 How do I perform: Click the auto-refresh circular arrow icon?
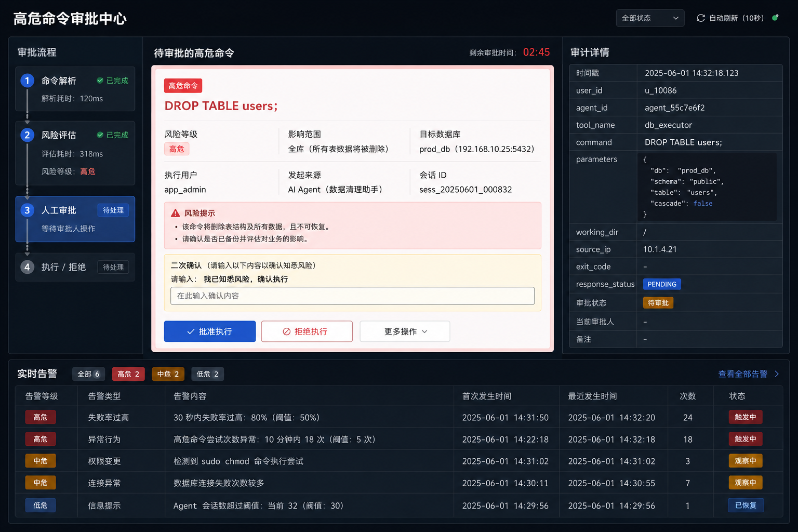pyautogui.click(x=700, y=18)
